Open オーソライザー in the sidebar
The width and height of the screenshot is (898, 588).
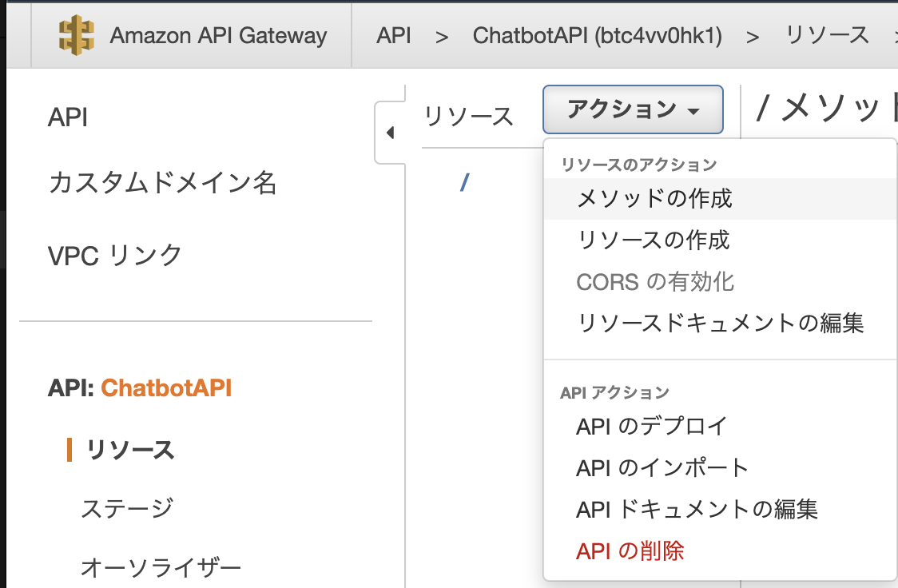[161, 567]
